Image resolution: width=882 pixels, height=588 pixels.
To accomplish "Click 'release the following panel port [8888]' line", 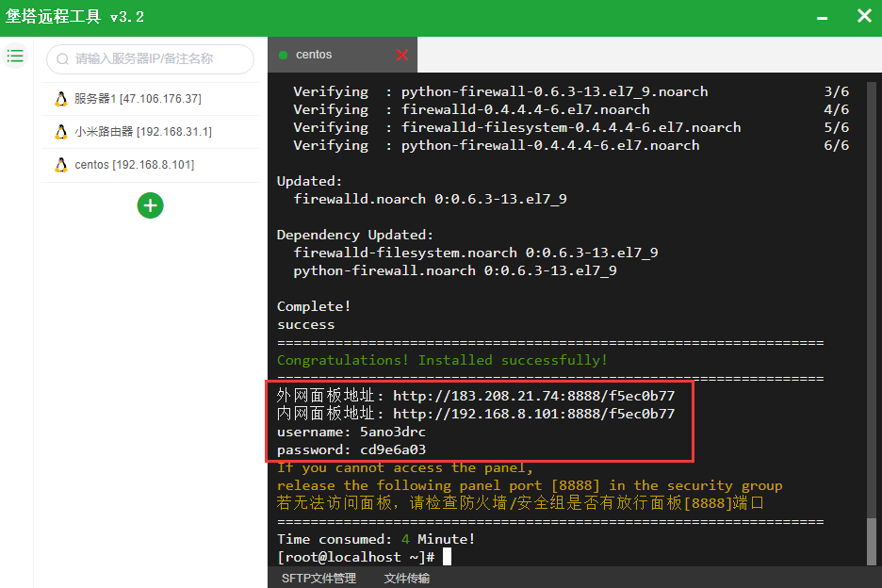I will (530, 485).
